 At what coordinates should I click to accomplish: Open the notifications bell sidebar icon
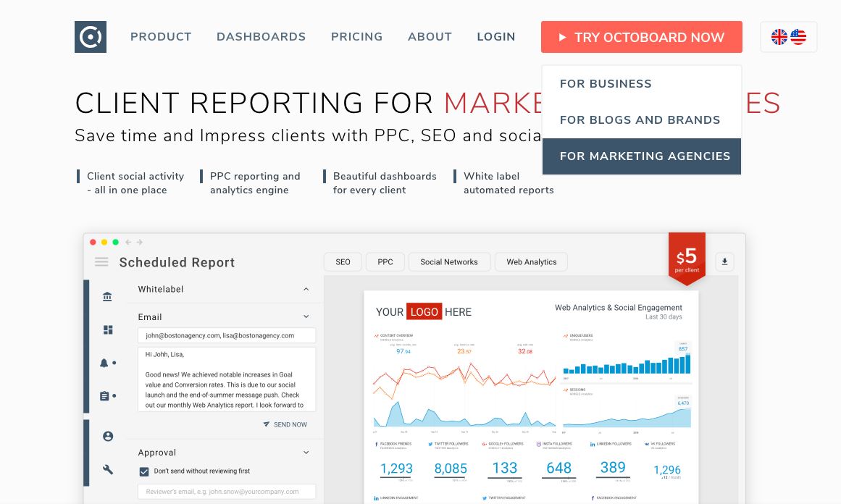point(104,363)
